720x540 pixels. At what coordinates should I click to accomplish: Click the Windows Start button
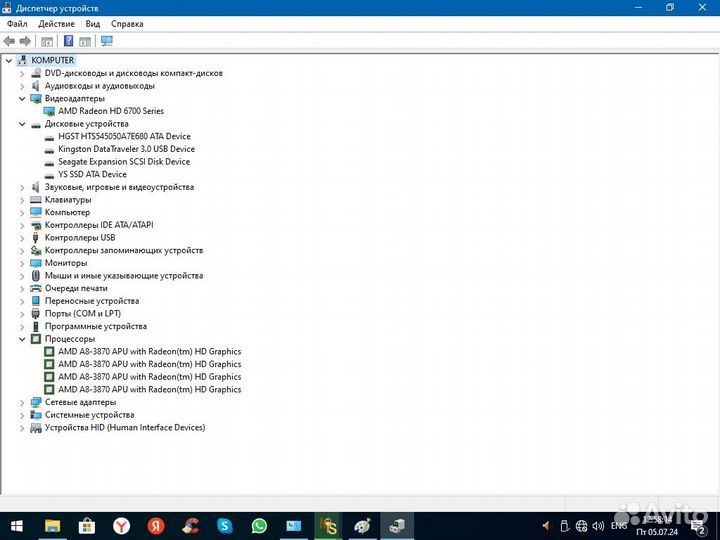coord(16,525)
